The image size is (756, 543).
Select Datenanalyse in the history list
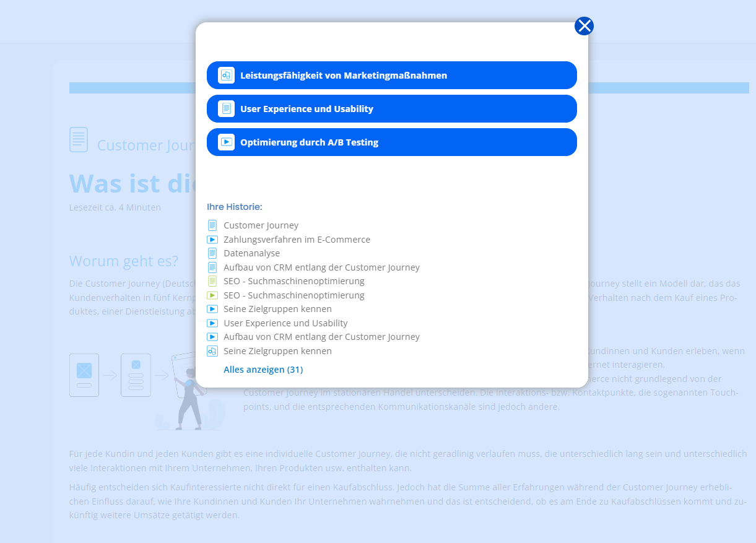point(251,253)
